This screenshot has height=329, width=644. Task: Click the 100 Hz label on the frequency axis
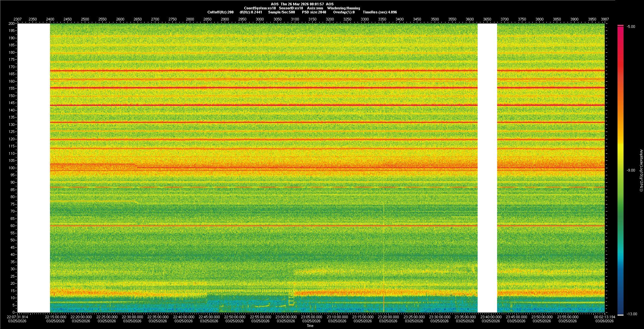pos(11,168)
